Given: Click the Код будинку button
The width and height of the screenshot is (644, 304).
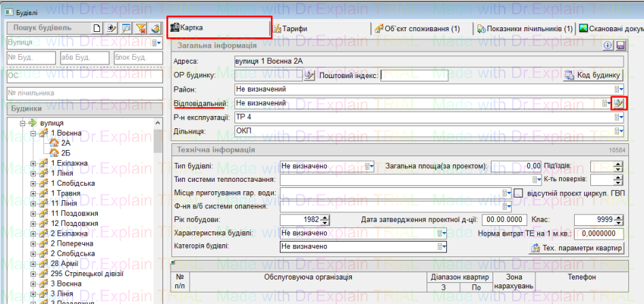Looking at the screenshot, I should (x=592, y=75).
